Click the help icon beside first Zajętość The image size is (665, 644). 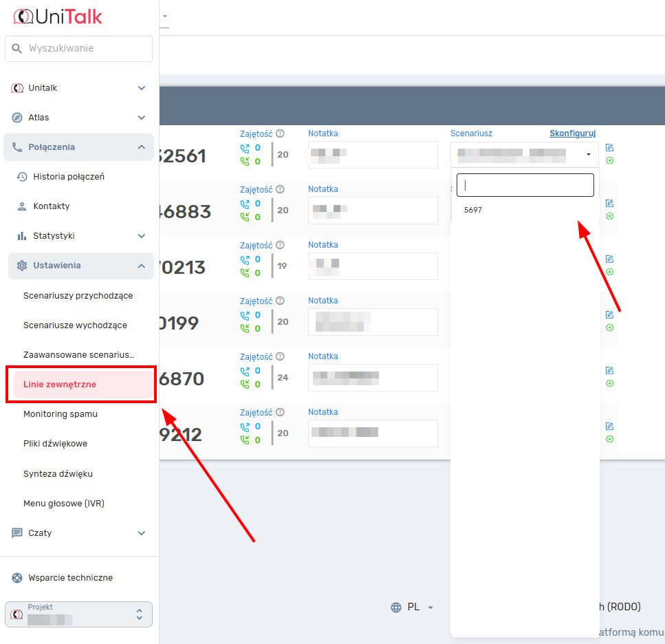tap(280, 133)
